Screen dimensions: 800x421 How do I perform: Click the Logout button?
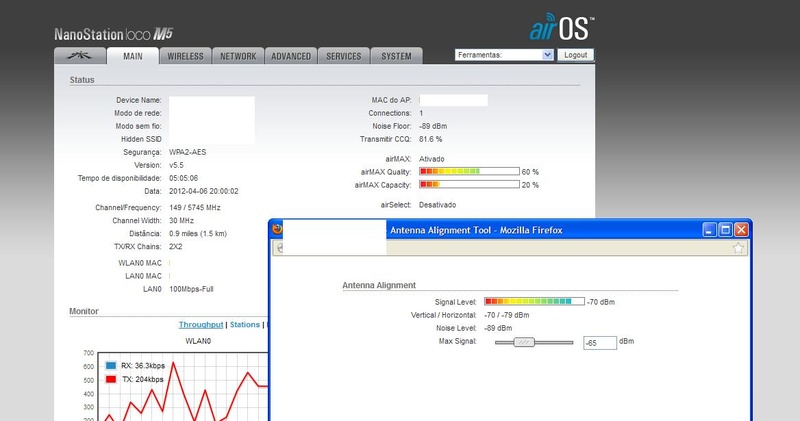click(x=576, y=55)
